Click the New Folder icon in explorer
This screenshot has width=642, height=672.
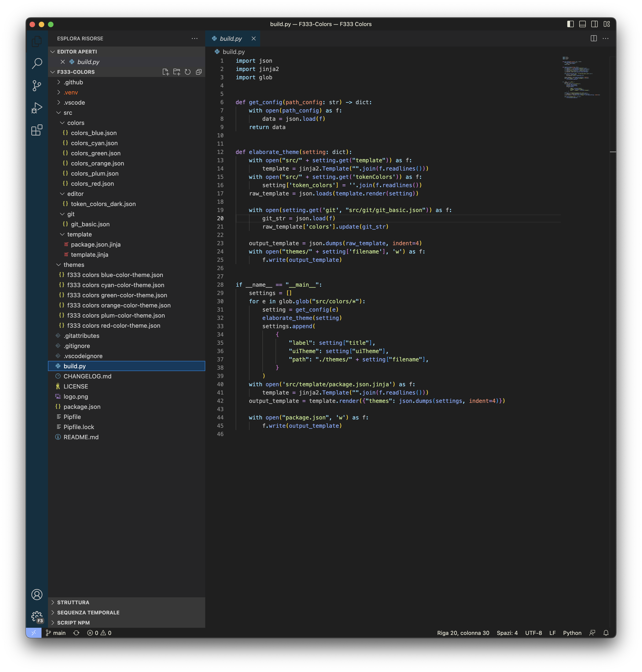click(x=177, y=72)
